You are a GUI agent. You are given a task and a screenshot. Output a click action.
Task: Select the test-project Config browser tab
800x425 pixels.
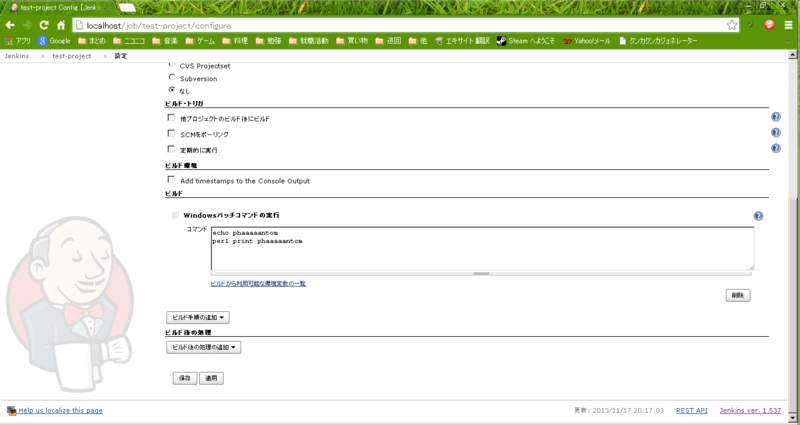click(x=60, y=8)
